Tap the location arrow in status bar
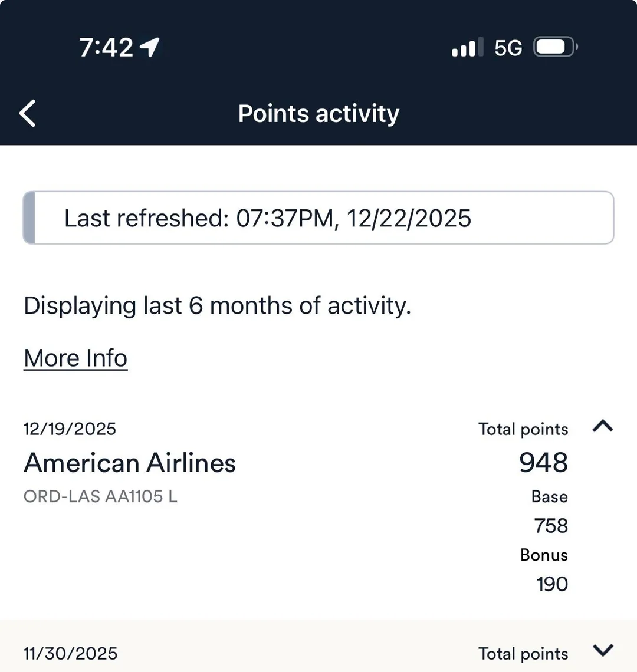 [149, 47]
